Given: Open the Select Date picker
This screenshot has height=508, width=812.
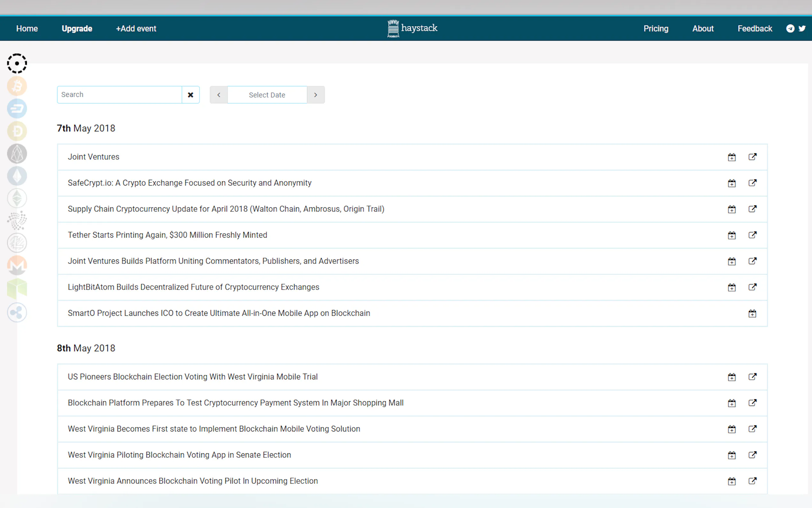Looking at the screenshot, I should pyautogui.click(x=267, y=95).
